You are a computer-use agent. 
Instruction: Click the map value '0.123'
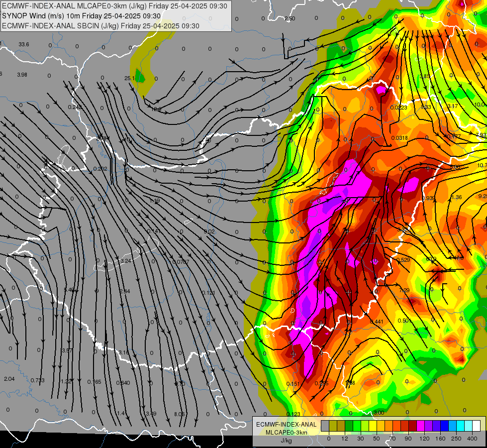293,414
